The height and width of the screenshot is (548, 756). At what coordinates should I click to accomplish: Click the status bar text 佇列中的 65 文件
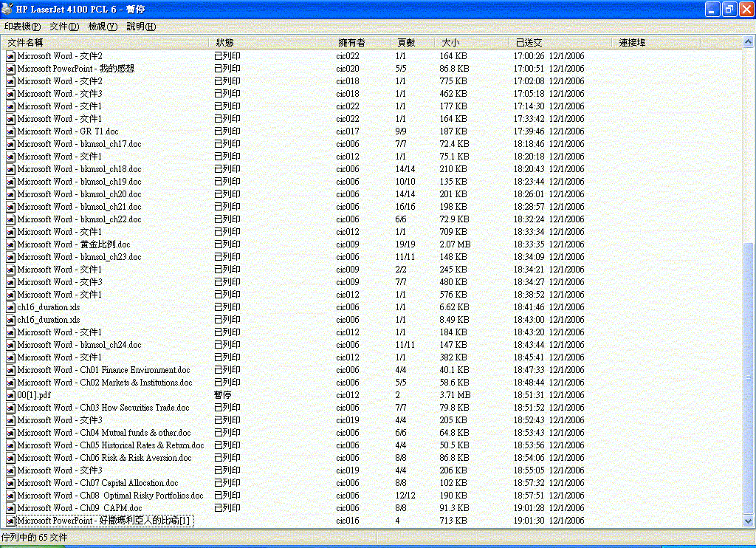point(34,538)
